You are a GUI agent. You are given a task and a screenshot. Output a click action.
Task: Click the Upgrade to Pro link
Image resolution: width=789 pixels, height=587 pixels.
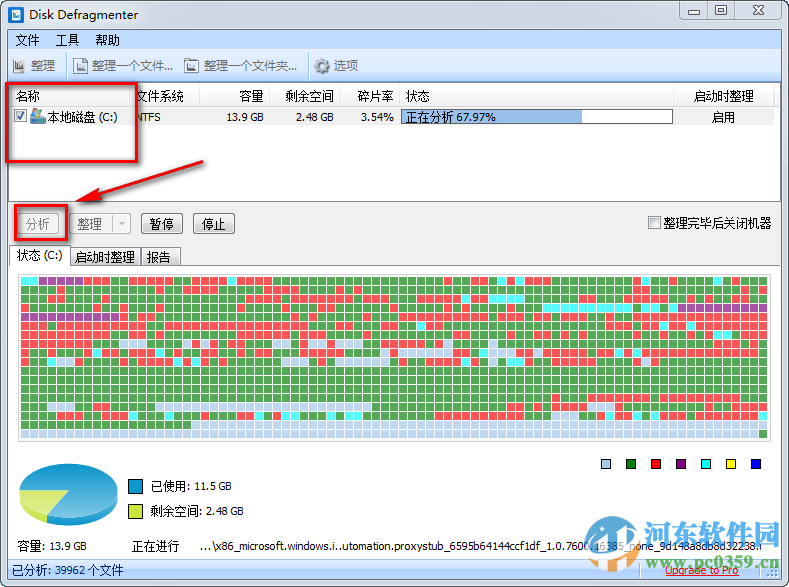(701, 570)
